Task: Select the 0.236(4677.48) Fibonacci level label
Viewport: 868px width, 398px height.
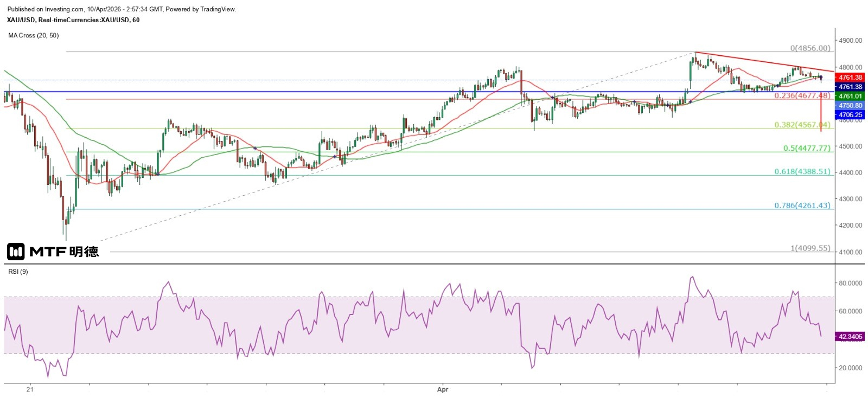Action: click(802, 95)
